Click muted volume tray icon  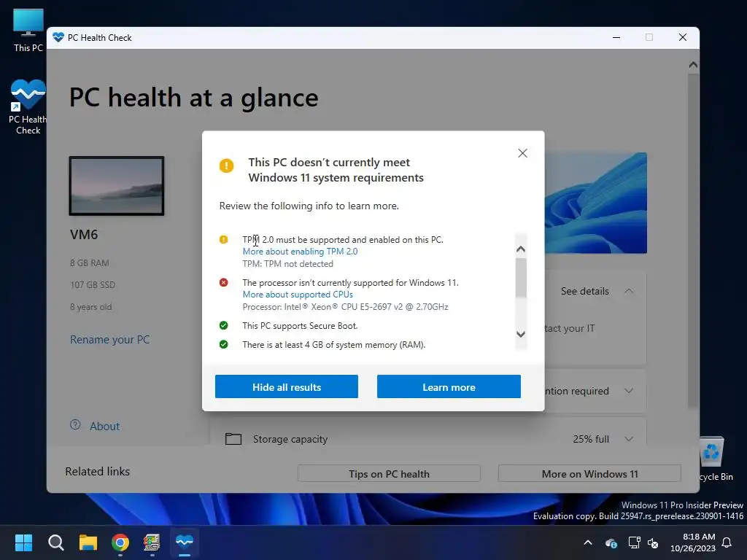pyautogui.click(x=653, y=542)
